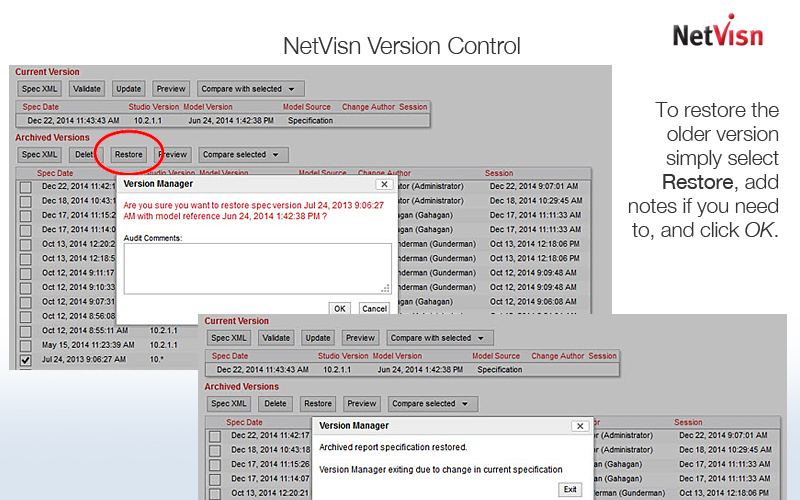The width and height of the screenshot is (800, 500).
Task: Tick the checkbox for May 15, 2014 11:23:39 AM
Action: pyautogui.click(x=26, y=345)
